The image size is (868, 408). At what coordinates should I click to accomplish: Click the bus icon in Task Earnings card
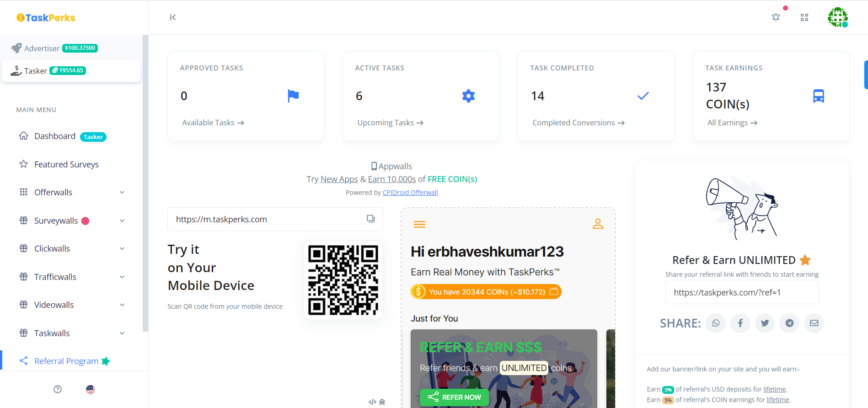(x=819, y=96)
